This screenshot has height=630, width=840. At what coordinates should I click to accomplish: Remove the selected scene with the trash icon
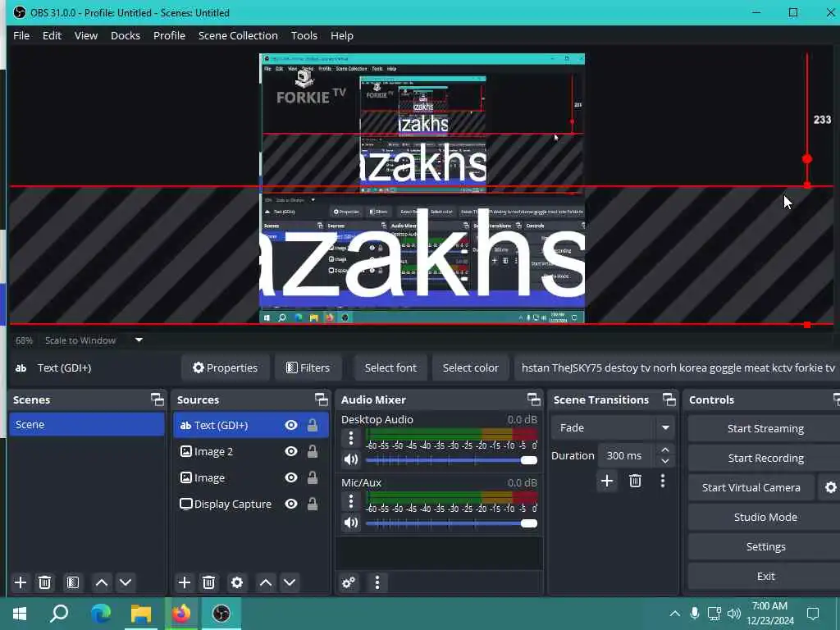pos(45,582)
